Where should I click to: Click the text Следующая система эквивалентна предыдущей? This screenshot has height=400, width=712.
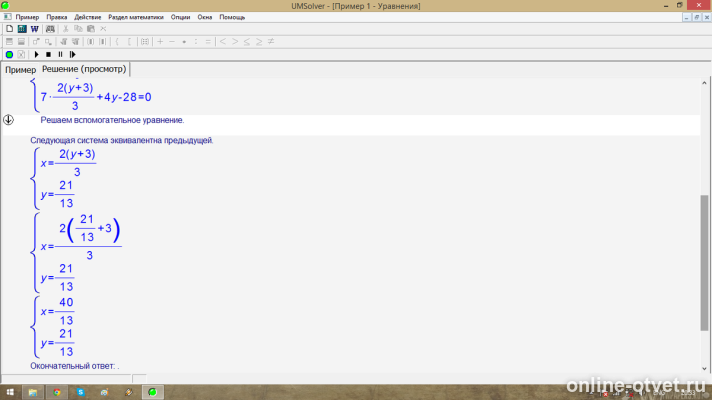(122, 140)
